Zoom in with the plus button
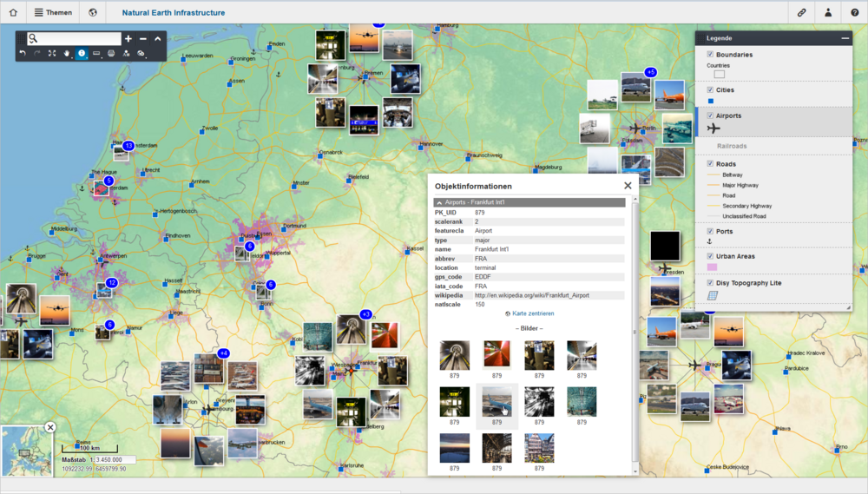868x494 pixels. [128, 39]
